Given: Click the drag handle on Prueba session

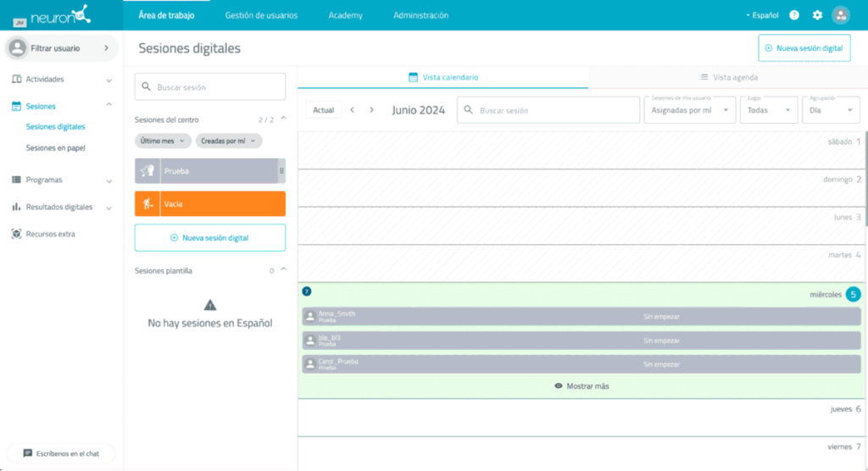Looking at the screenshot, I should click(x=281, y=171).
